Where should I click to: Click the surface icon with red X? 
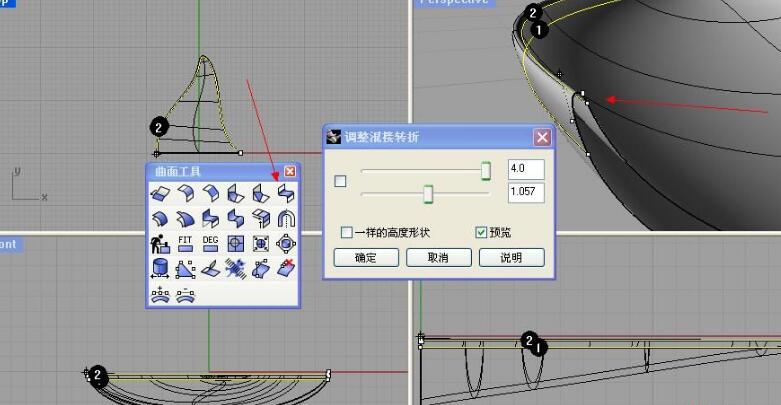coord(286,268)
